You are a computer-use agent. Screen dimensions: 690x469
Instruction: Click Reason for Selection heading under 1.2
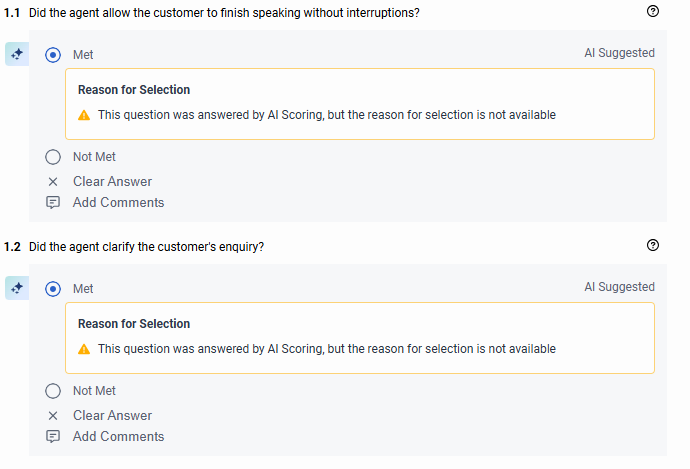[x=134, y=324]
